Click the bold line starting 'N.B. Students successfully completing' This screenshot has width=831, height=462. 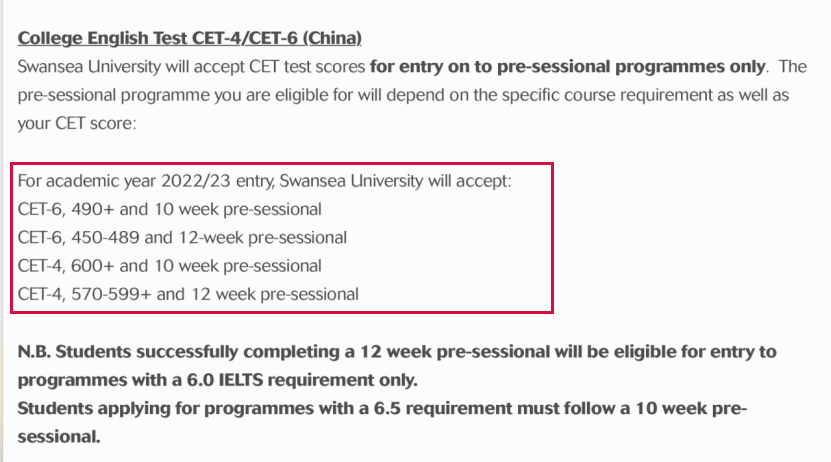[x=397, y=352]
